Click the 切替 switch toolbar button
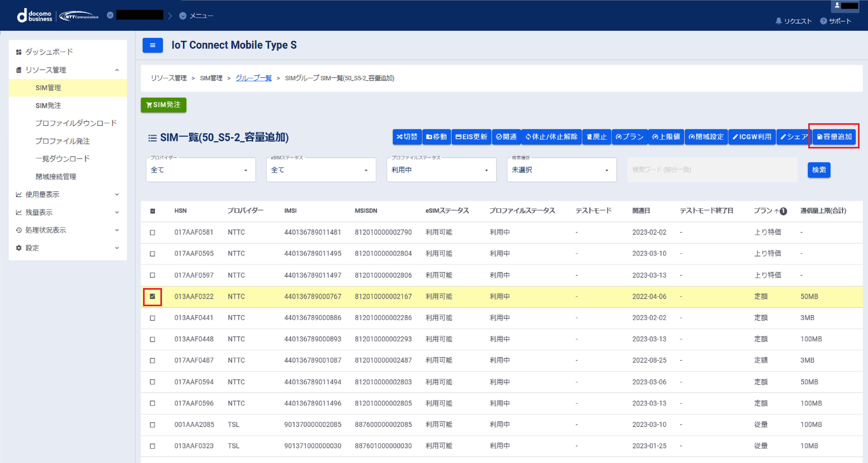This screenshot has height=463, width=868. point(407,137)
